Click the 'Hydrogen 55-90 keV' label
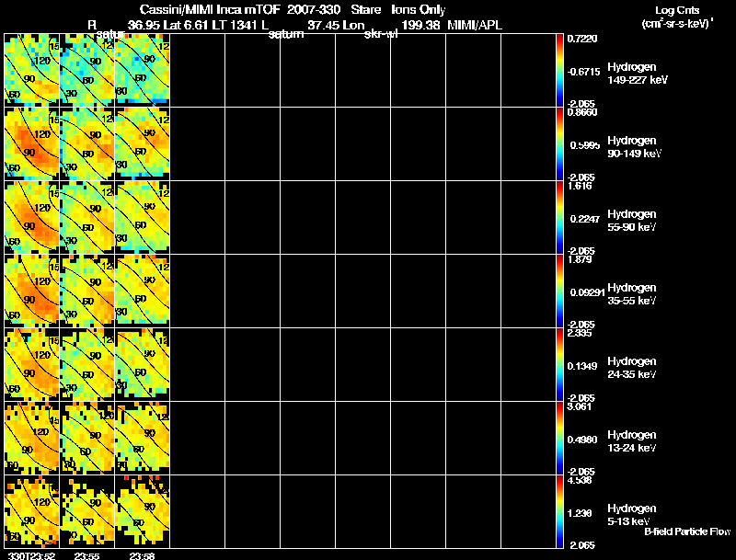Viewport: 736px width, 560px height. pos(632,221)
